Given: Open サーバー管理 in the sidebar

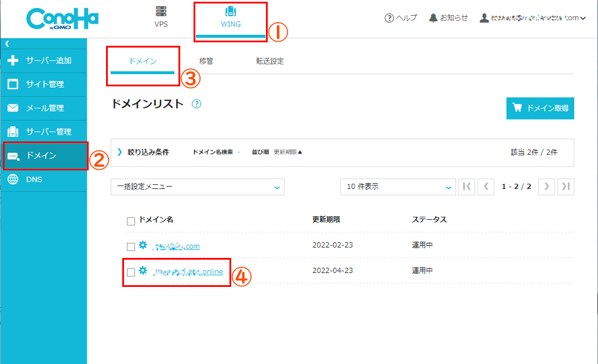Looking at the screenshot, I should point(44,132).
